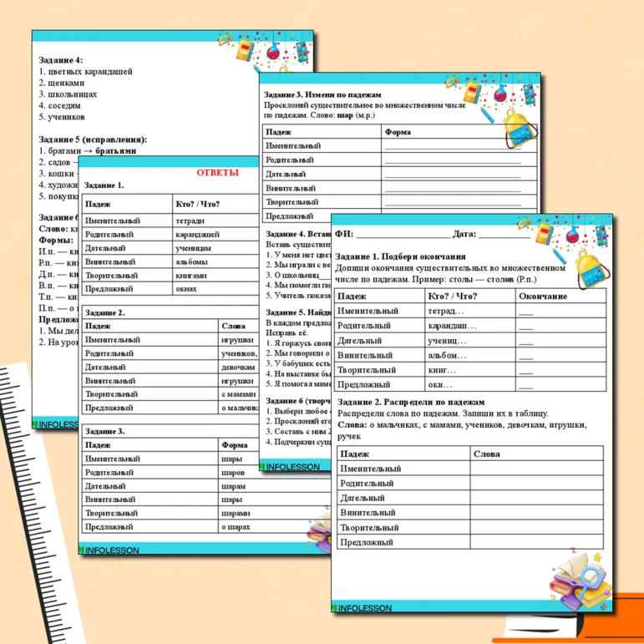Click the answer cell "шарам"
This screenshot has width=644, height=644.
click(233, 486)
